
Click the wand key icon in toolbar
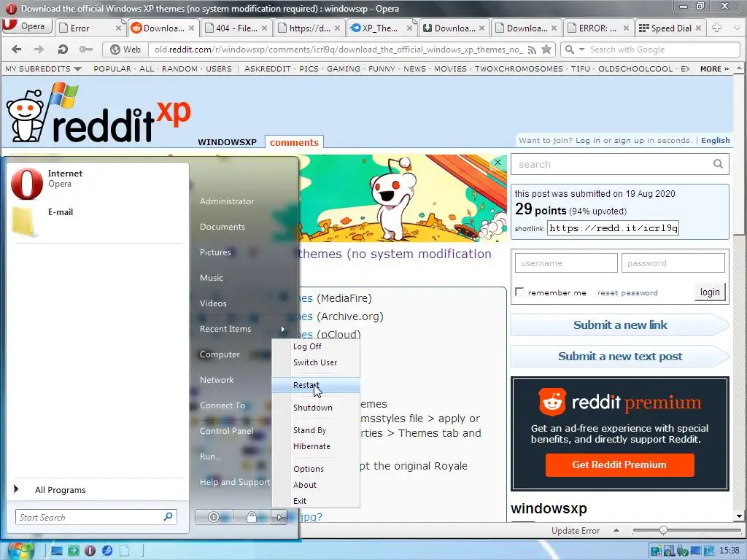click(86, 49)
